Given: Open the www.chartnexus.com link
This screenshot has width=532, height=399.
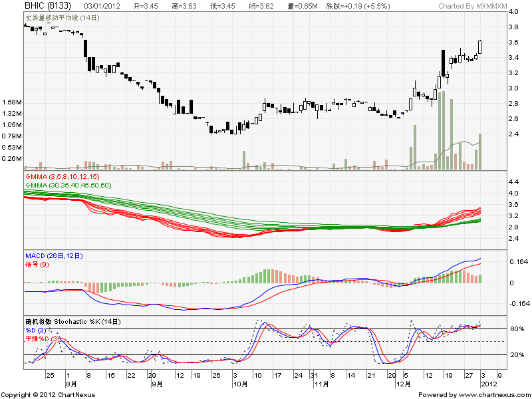Looking at the screenshot, I should coord(489,394).
